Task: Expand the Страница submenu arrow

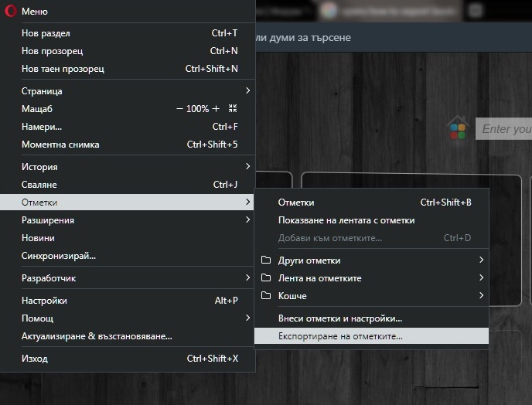Action: pos(247,91)
